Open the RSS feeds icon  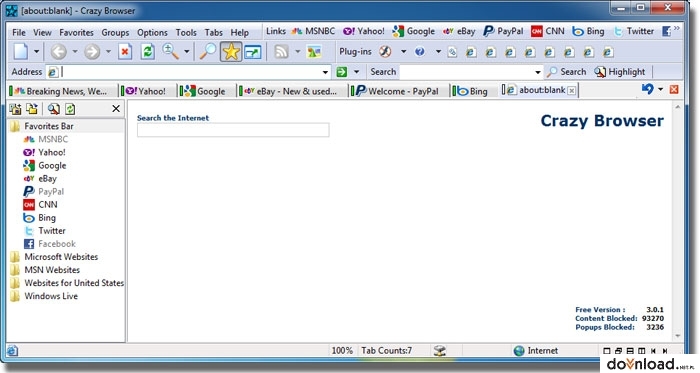[x=281, y=52]
